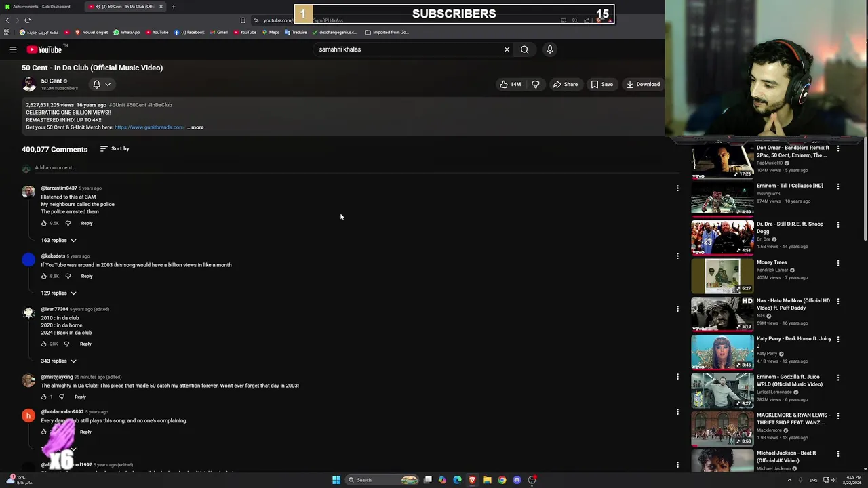Image resolution: width=868 pixels, height=488 pixels.
Task: Open options menu for @tarzantim8437's comment
Action: pyautogui.click(x=677, y=188)
